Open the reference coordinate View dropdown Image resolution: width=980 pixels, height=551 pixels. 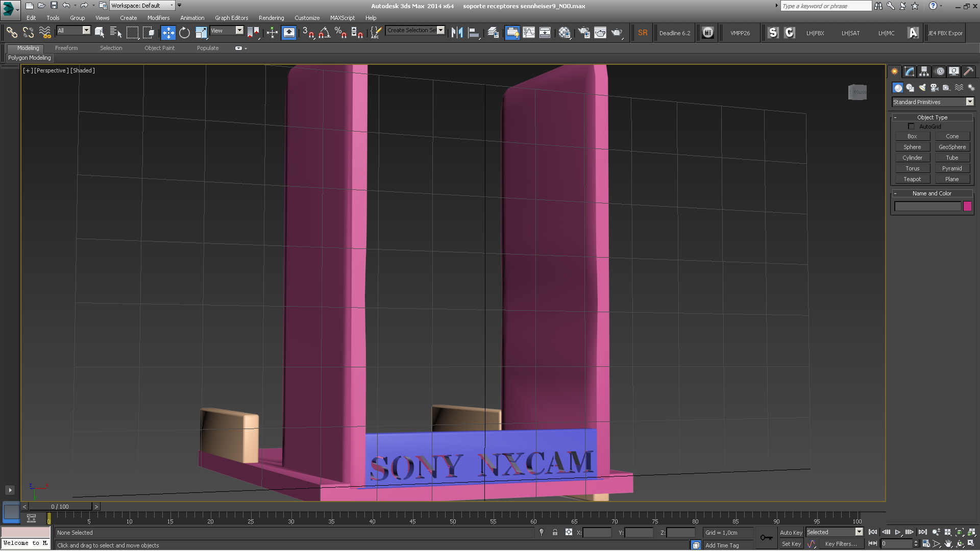tap(227, 31)
